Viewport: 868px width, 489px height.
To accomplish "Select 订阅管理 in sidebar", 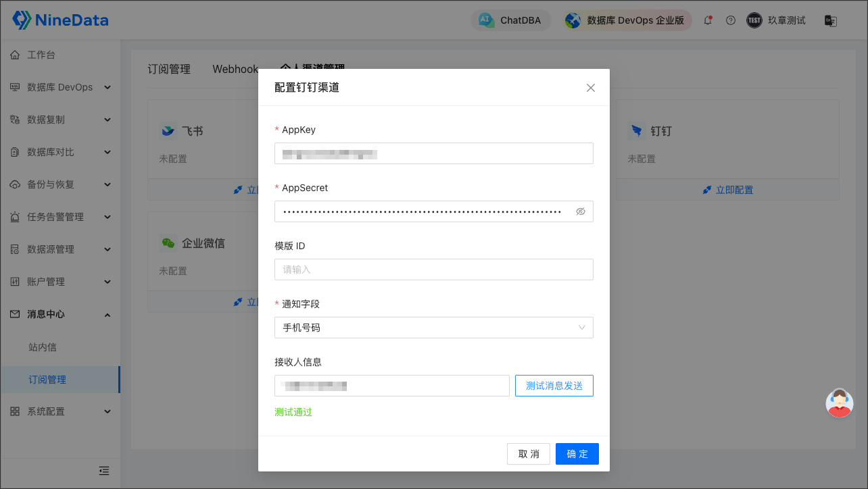I will pos(60,380).
